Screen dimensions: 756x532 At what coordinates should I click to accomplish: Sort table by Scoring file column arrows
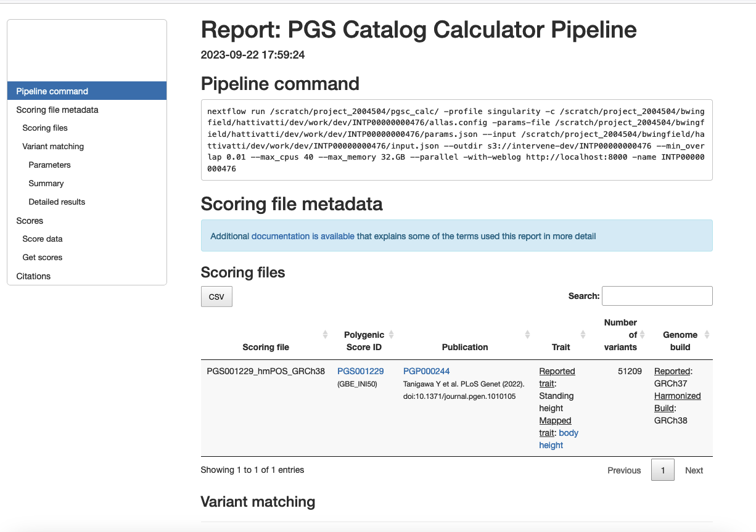click(x=325, y=335)
